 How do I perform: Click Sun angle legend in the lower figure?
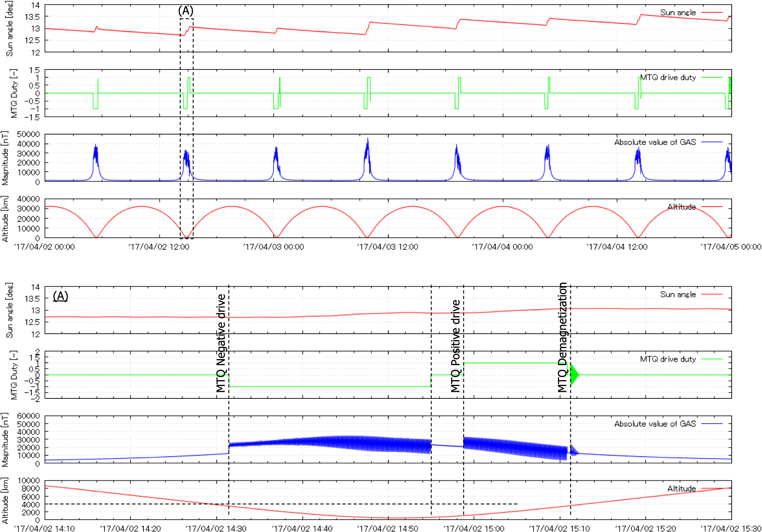(678, 294)
